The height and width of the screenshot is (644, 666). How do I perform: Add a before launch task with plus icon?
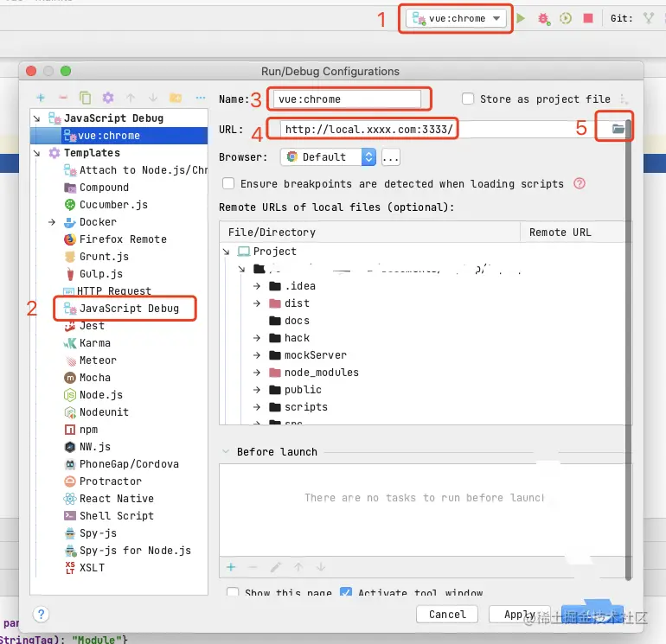tap(231, 567)
